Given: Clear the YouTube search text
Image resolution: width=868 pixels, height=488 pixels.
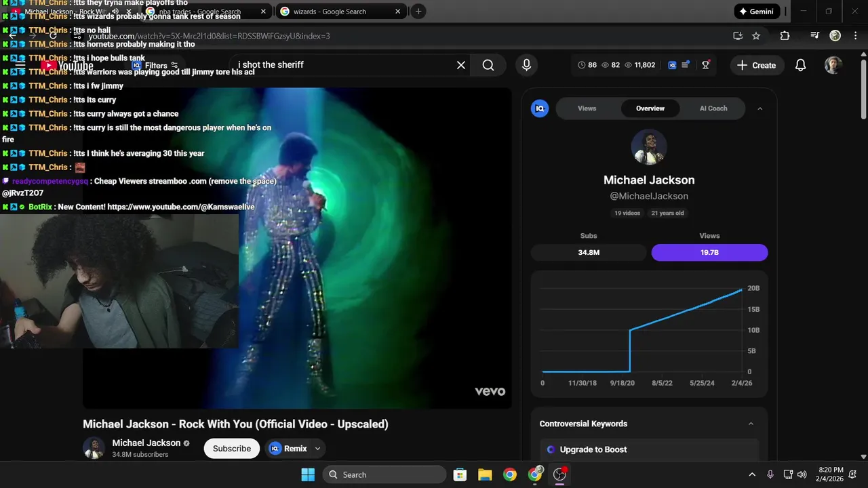Looking at the screenshot, I should click(461, 65).
